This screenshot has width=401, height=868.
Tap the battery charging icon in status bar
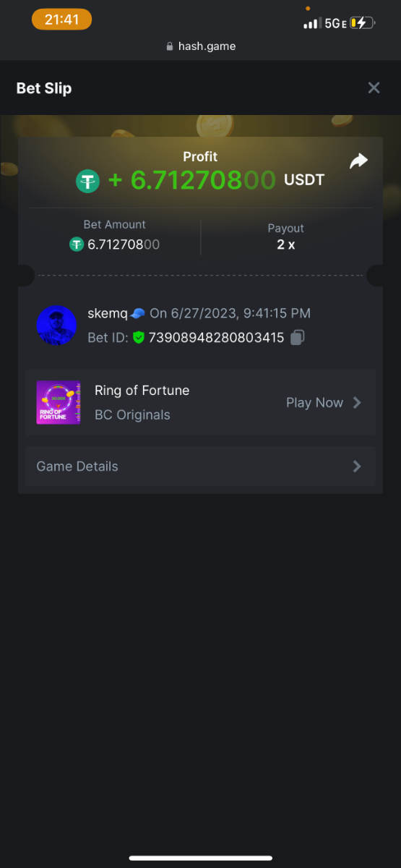click(x=363, y=23)
